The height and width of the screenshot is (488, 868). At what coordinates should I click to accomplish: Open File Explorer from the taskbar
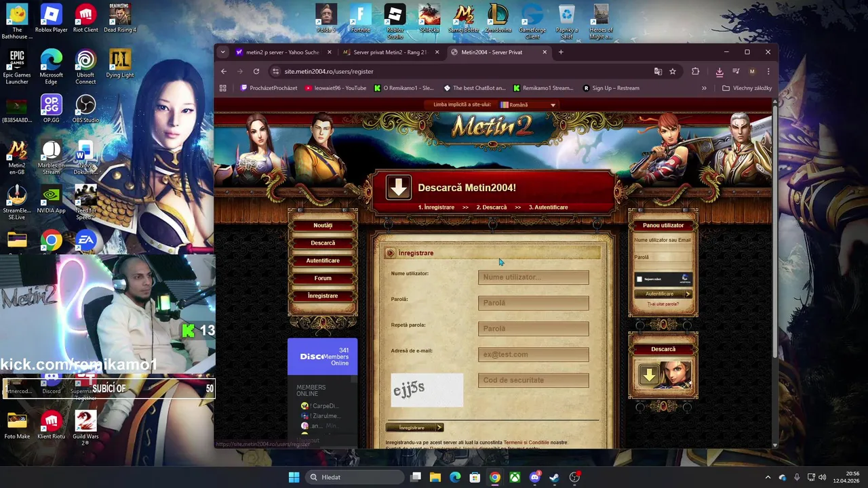click(x=435, y=477)
